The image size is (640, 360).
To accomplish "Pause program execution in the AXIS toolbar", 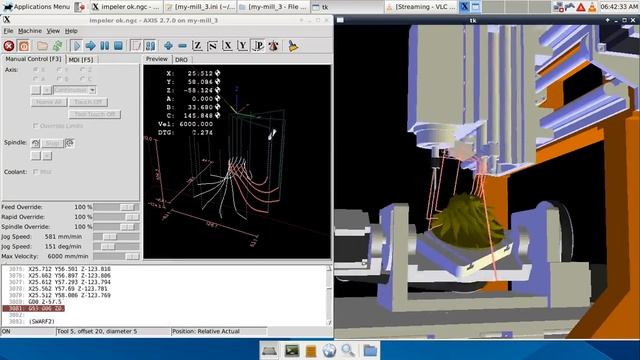I will tap(104, 46).
